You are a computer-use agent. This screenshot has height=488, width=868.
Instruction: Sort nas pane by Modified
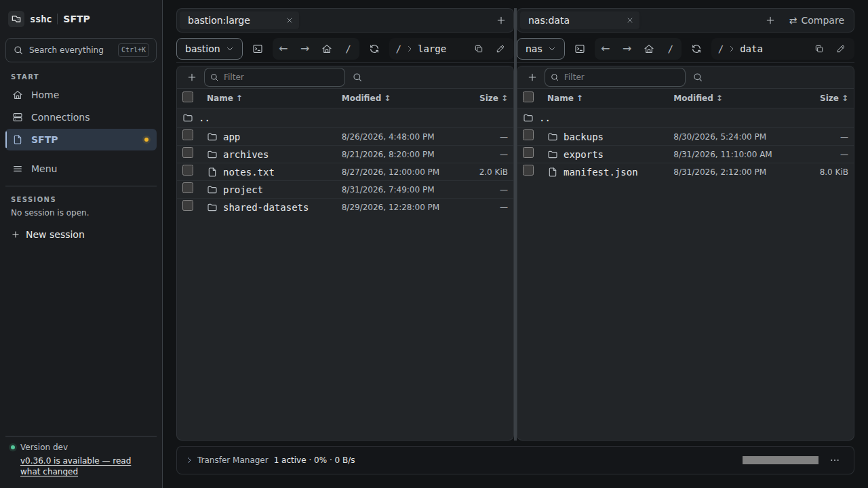pos(698,98)
